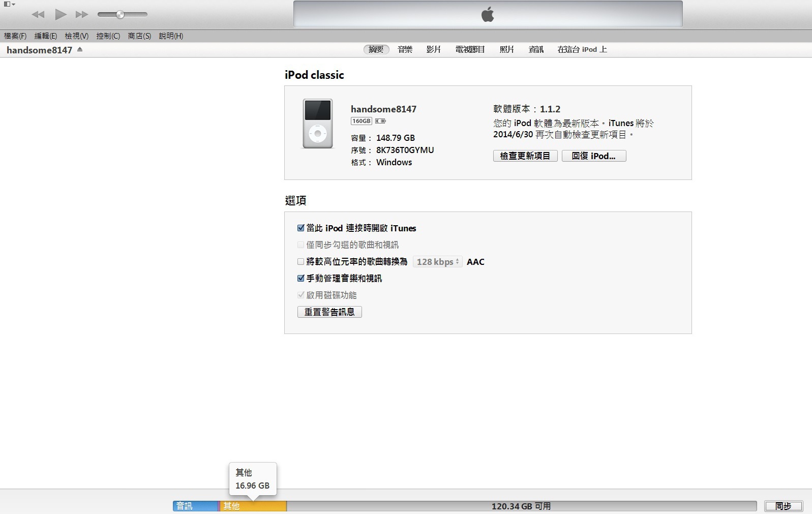Screen dimensions: 812x514
Task: Click the play button
Action: [61, 14]
